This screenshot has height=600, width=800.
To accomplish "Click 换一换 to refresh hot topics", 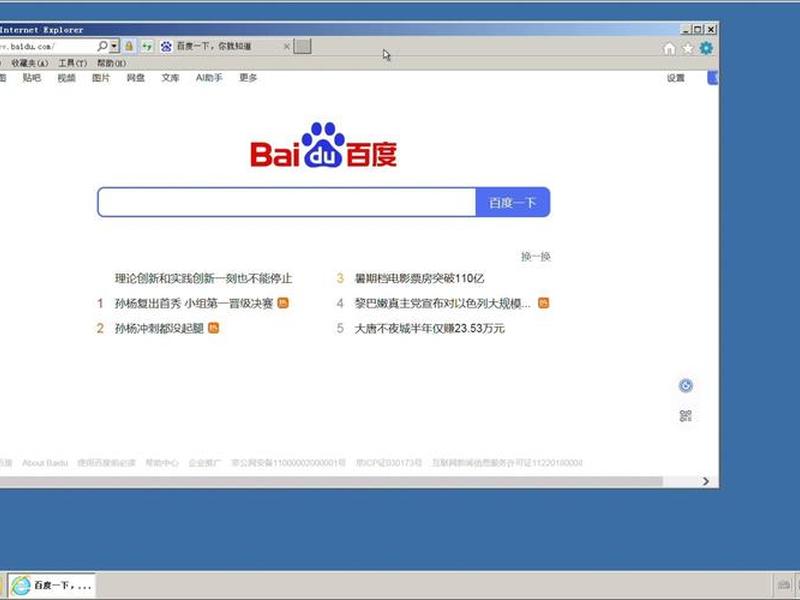I will [x=536, y=257].
